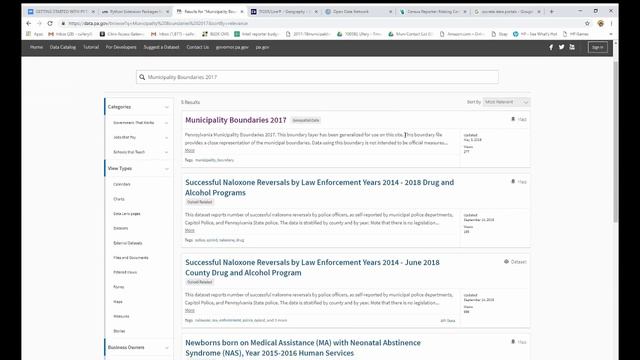Open the Data Catalog menu item

click(x=63, y=47)
